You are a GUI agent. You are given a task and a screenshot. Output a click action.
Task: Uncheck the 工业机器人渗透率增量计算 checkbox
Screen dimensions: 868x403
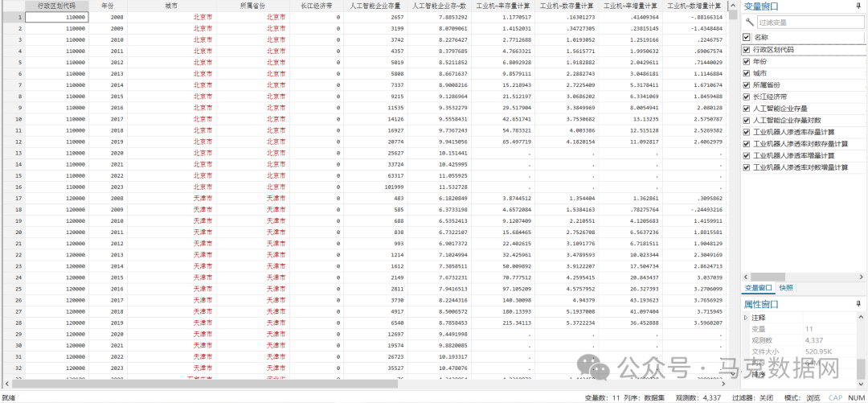pos(746,156)
